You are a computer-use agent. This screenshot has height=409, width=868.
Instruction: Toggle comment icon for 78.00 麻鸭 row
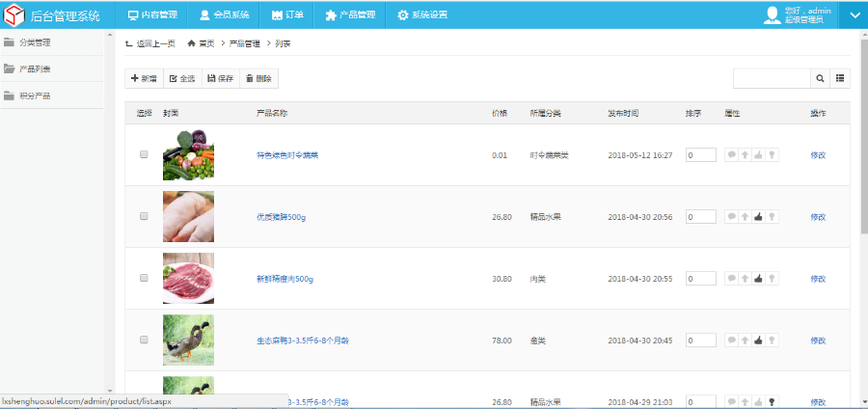731,341
